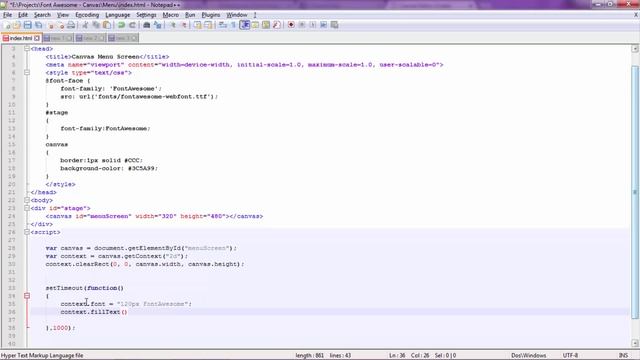Open the Run menu
The width and height of the screenshot is (640, 360).
pos(190,15)
